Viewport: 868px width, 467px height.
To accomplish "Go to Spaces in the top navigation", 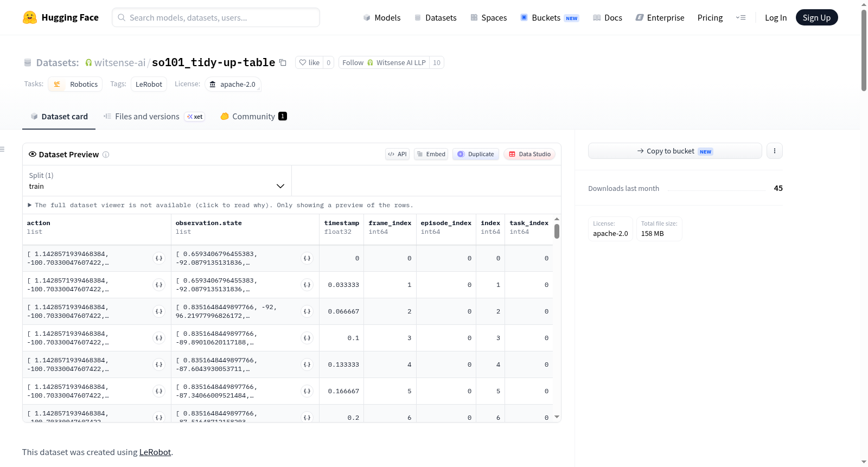I will click(488, 17).
